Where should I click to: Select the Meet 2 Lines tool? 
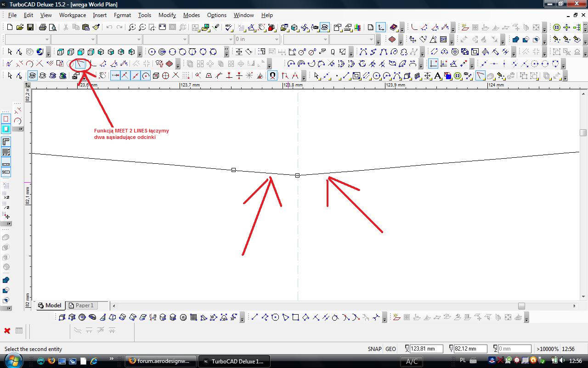click(80, 63)
